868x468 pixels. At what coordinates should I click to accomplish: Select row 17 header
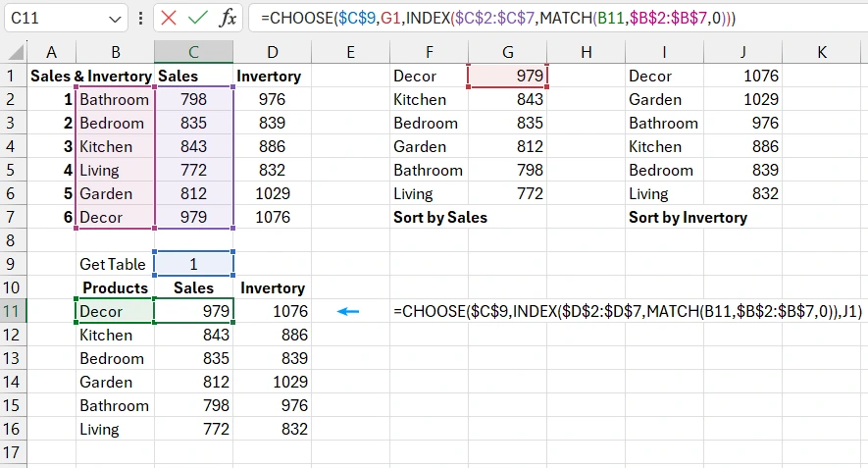coord(13,452)
